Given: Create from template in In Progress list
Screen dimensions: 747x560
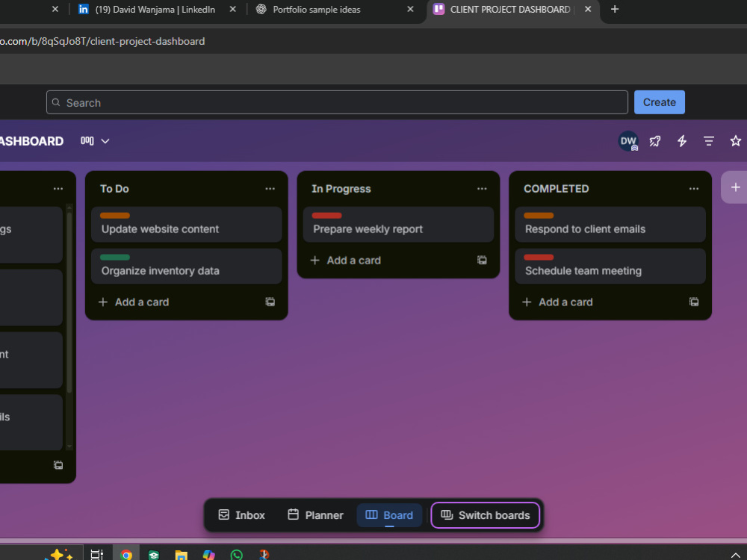Looking at the screenshot, I should tap(482, 260).
